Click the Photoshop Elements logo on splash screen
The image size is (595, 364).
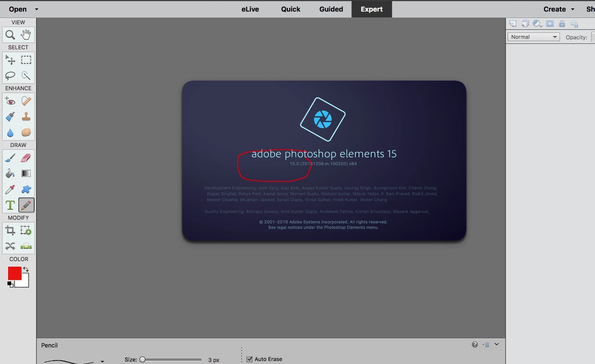point(323,119)
